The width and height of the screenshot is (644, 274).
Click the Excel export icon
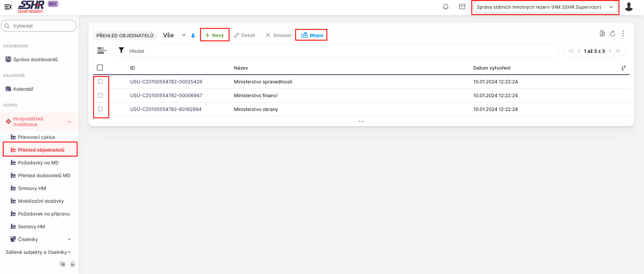602,34
